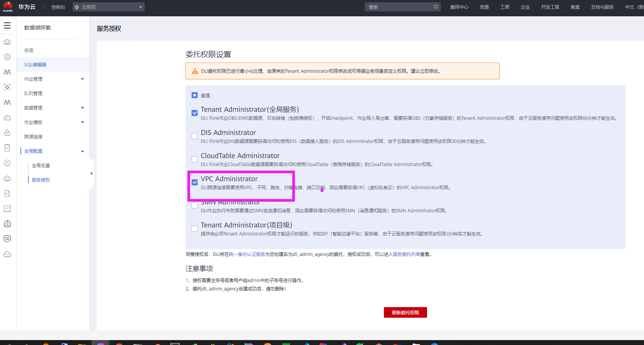Collapse the sidebar using the side handle arrow
The width and height of the screenshot is (644, 345).
(91, 174)
